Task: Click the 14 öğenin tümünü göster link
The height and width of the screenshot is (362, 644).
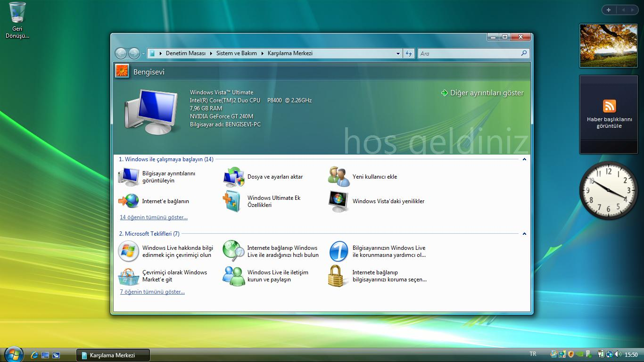Action: (x=154, y=217)
